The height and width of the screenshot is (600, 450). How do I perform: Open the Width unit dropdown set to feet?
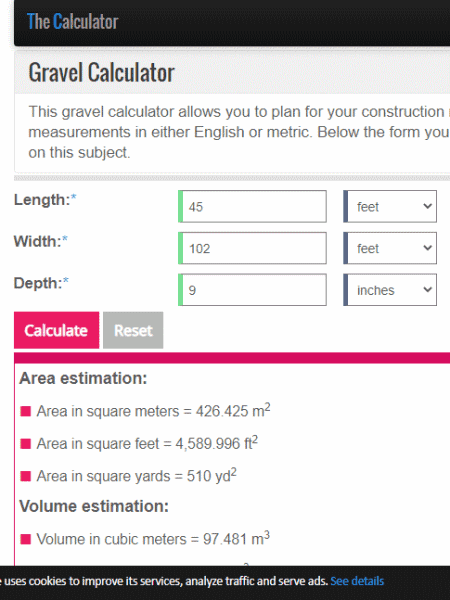390,248
